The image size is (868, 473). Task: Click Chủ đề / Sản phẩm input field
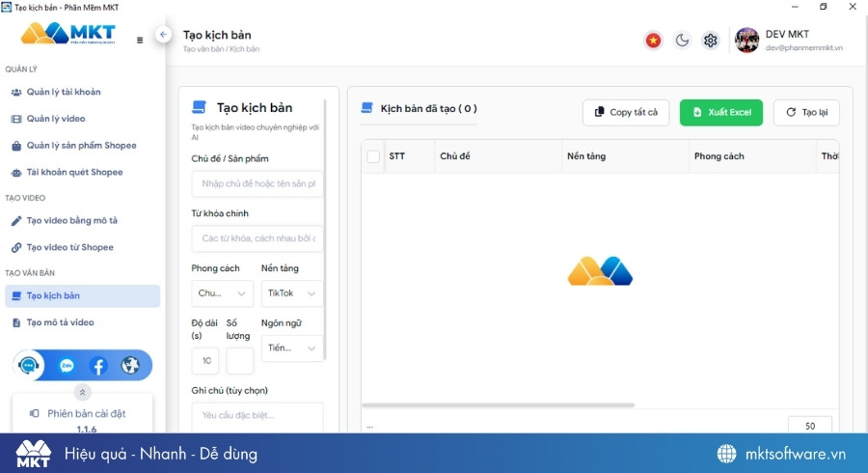point(257,183)
